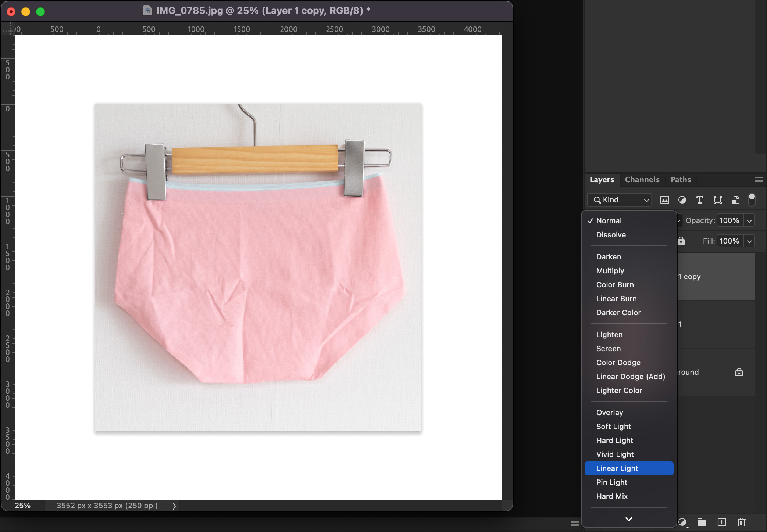Expand the Opacity slider dropdown arrow

click(x=749, y=221)
